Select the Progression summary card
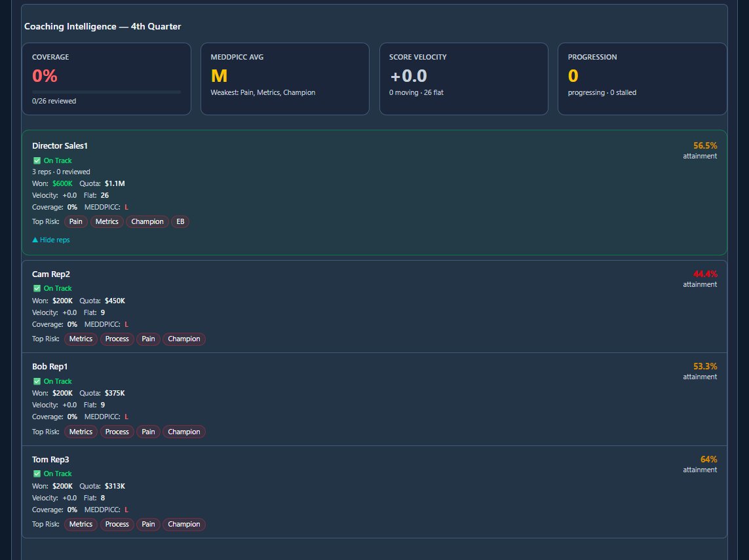749x560 pixels. tap(642, 79)
